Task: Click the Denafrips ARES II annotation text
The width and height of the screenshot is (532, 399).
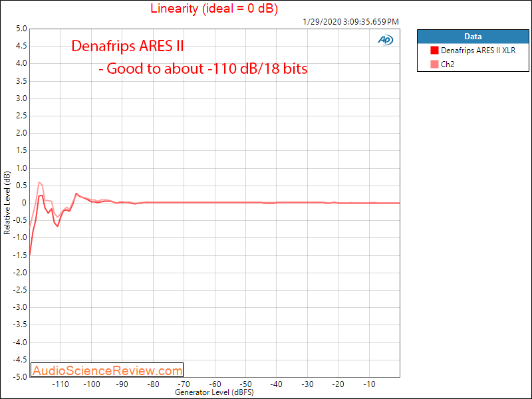Action: (128, 46)
